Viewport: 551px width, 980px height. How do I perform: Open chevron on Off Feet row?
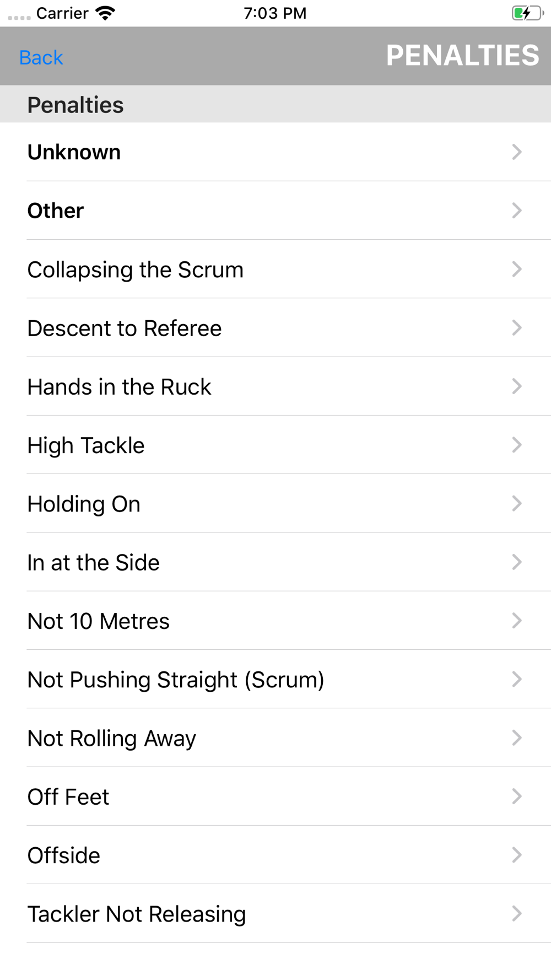tap(516, 796)
